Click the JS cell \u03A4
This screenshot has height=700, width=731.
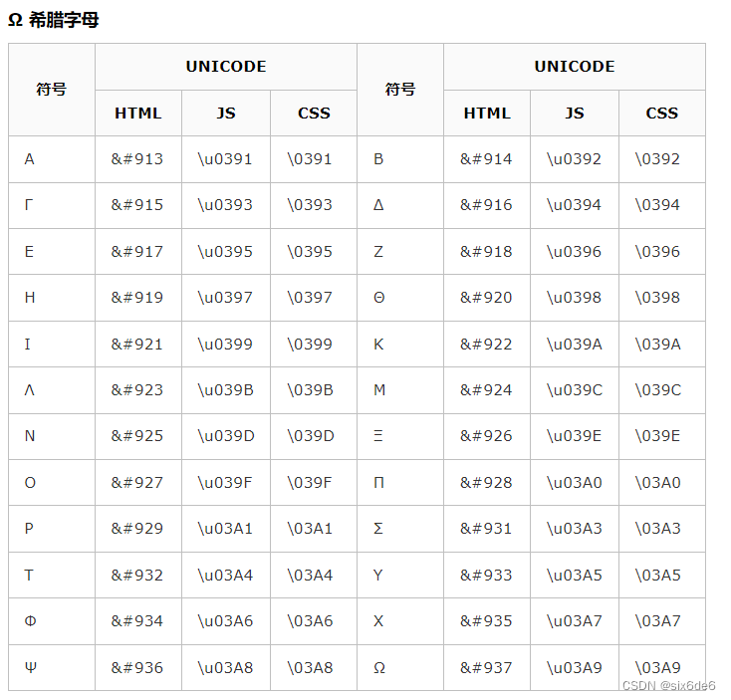pos(226,576)
